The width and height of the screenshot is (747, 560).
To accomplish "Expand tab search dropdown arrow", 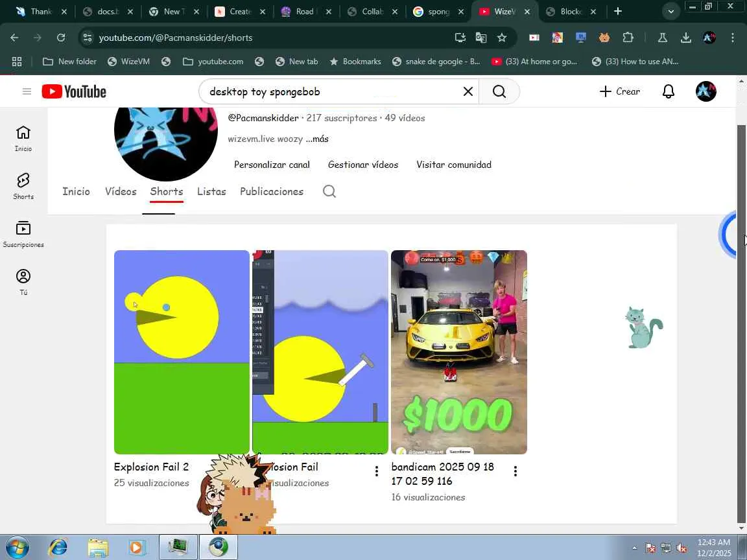I will pos(670,12).
